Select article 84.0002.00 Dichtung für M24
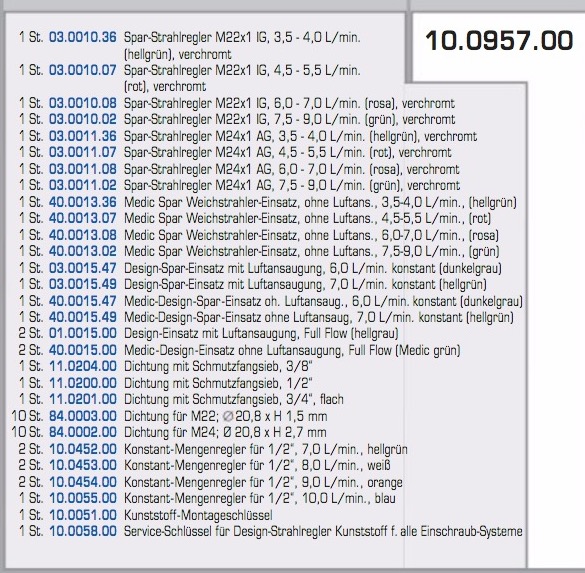 tap(82, 432)
